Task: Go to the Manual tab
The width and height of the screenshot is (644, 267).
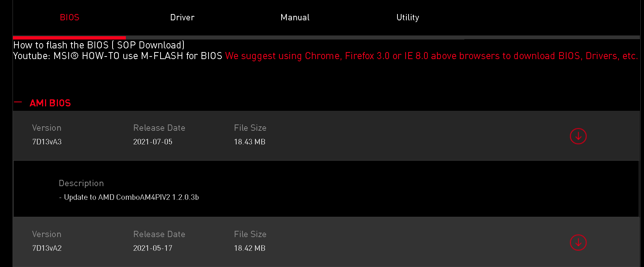Action: coord(295,17)
